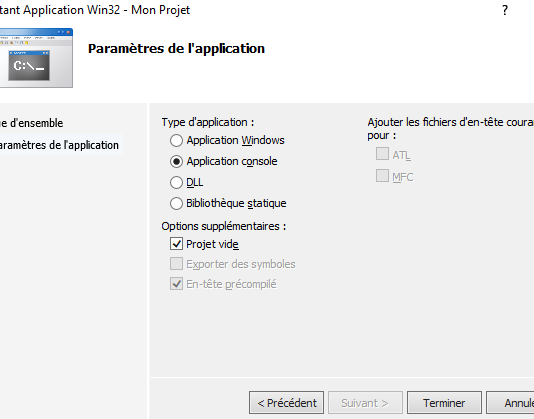Click the Suivant button
Image resolution: width=534 pixels, height=419 pixels.
(x=365, y=403)
